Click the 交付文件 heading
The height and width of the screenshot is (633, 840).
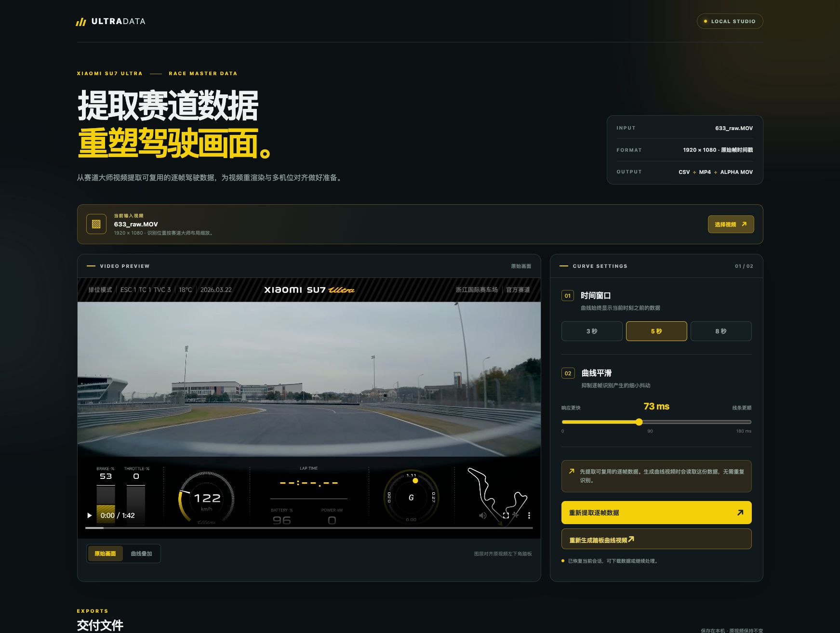coord(100,625)
